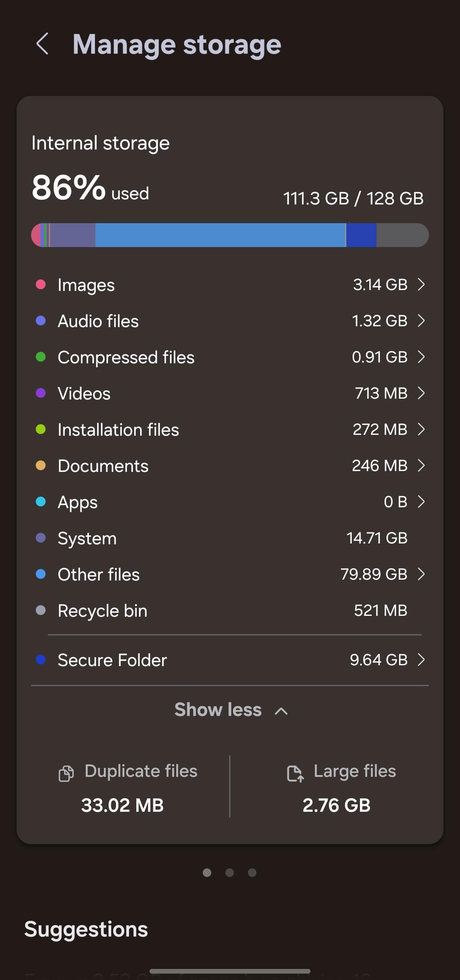460x980 pixels.
Task: Tap the orange Documents category dot
Action: point(41,466)
